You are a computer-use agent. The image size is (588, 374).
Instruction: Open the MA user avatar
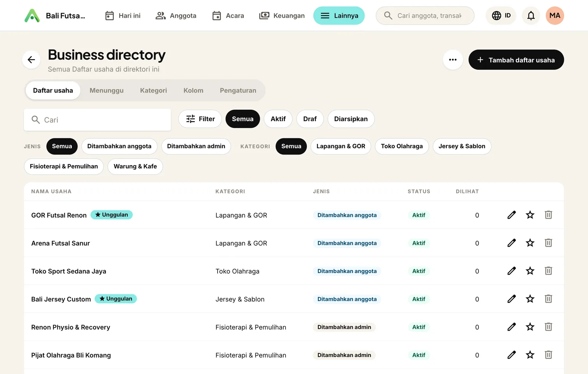555,15
